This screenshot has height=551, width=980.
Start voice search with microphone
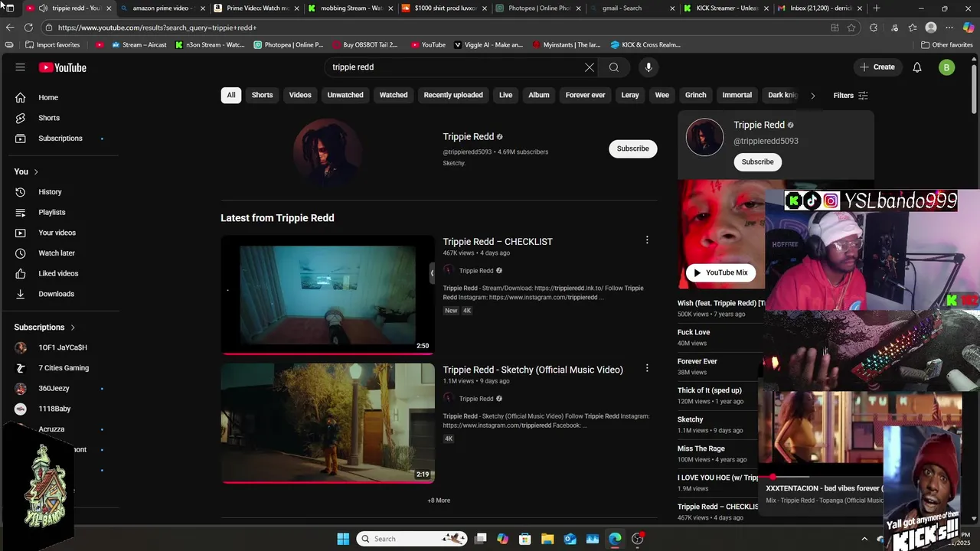coord(648,67)
